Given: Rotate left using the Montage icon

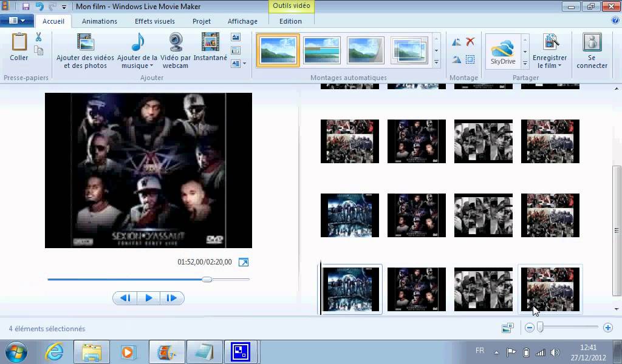Looking at the screenshot, I should pos(457,42).
